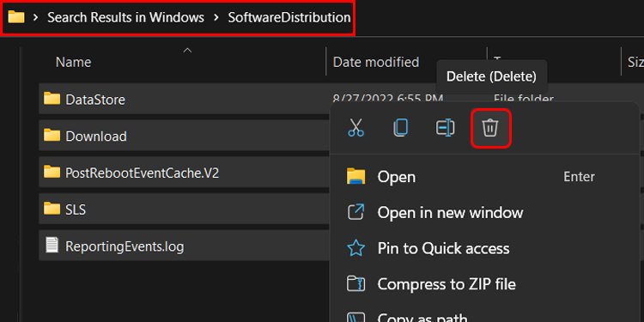644x322 pixels.
Task: Click the star Pin to Quick access icon
Action: click(x=355, y=248)
